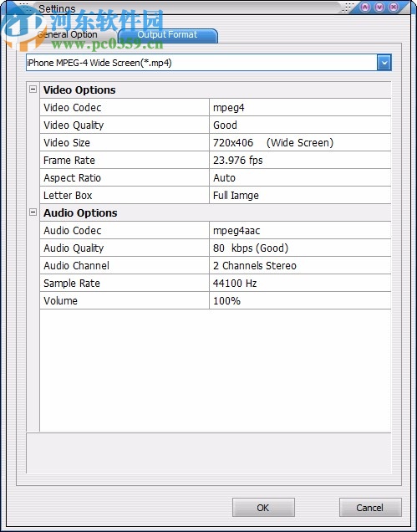Image resolution: width=417 pixels, height=532 pixels.
Task: Select the Video Codec label cell
Action: click(125, 108)
